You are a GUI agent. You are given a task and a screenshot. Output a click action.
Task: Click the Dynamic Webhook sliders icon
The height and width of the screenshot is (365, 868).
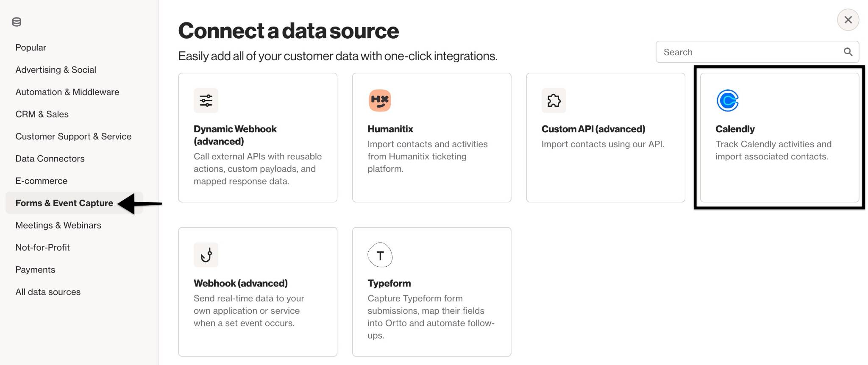(x=206, y=100)
